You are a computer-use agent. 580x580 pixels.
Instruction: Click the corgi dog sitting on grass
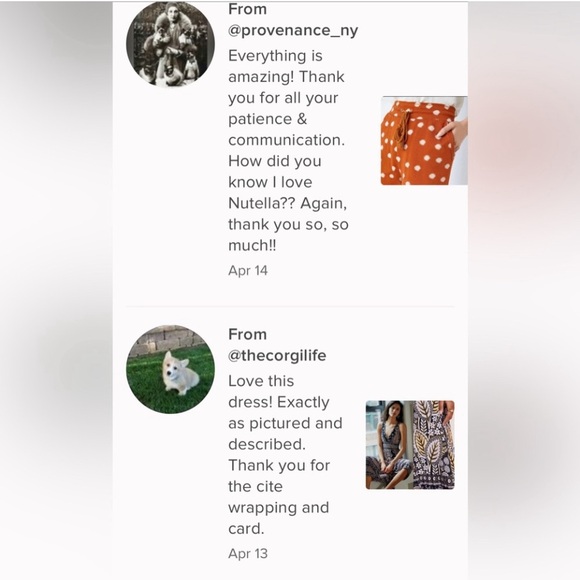click(180, 374)
